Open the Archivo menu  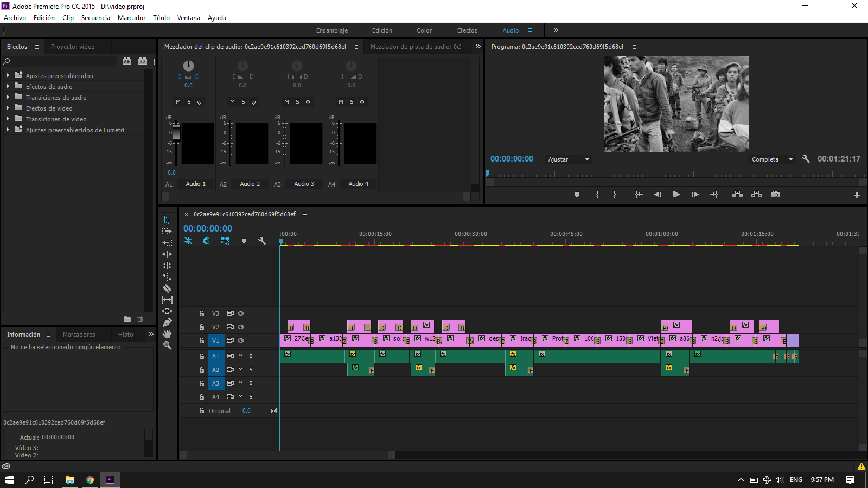pos(15,18)
